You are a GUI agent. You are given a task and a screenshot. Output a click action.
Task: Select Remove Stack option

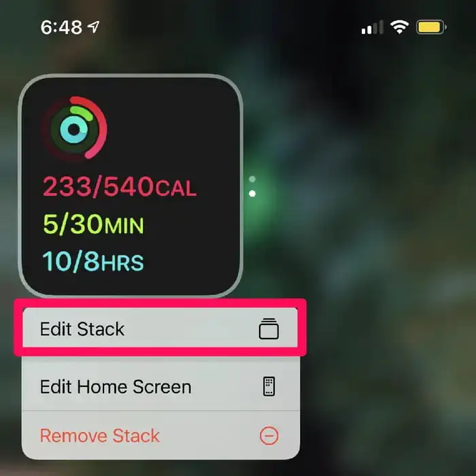coord(160,436)
